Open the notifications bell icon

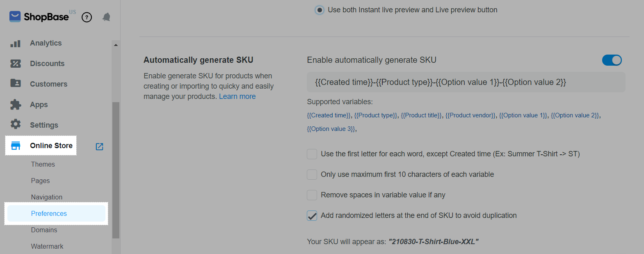[106, 17]
